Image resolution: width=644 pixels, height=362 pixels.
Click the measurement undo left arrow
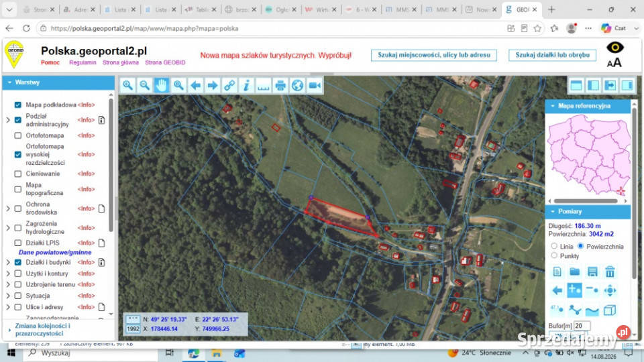click(x=557, y=290)
